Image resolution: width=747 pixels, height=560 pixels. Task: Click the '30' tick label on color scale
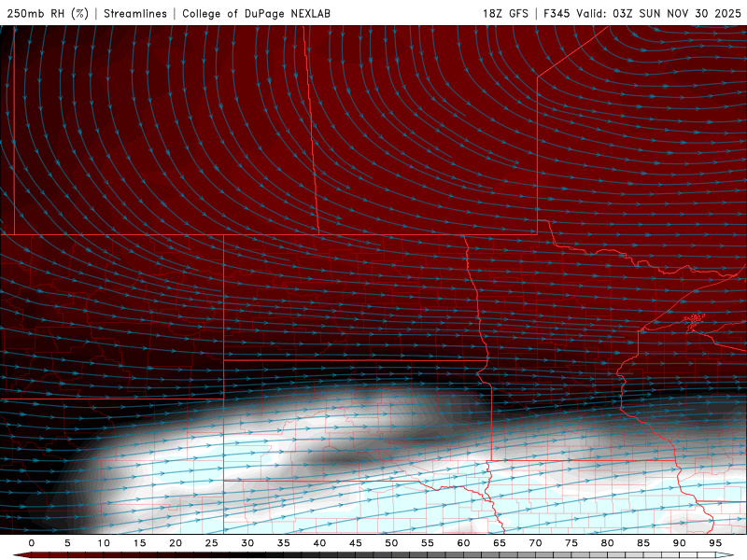tap(247, 543)
